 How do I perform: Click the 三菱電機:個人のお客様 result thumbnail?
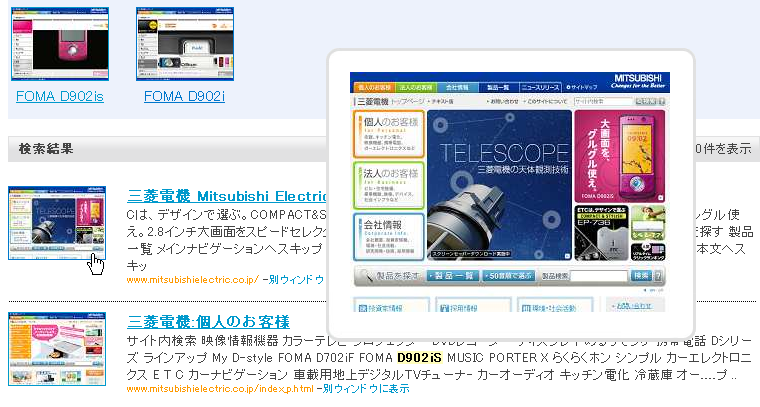tap(57, 349)
